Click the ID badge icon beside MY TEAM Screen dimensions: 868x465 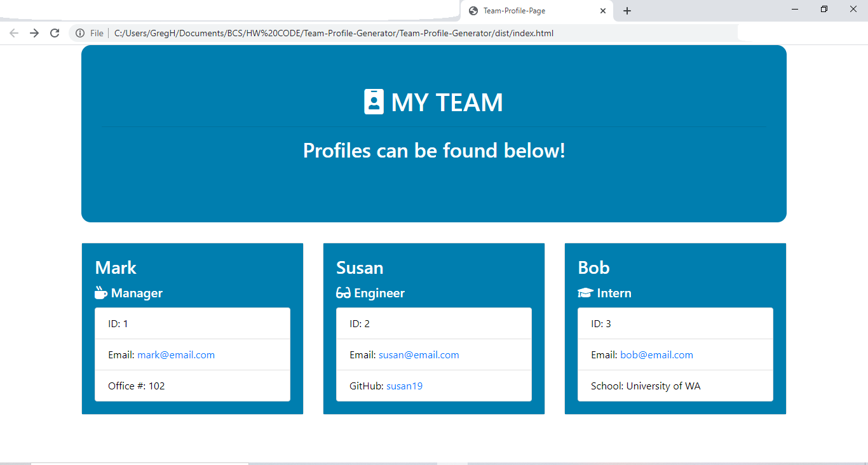(374, 101)
